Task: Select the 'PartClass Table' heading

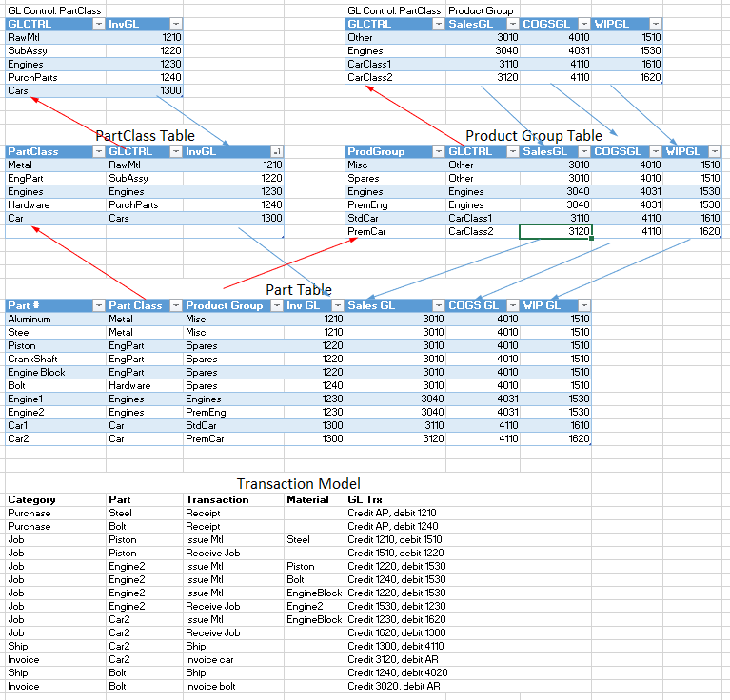Action: click(145, 136)
